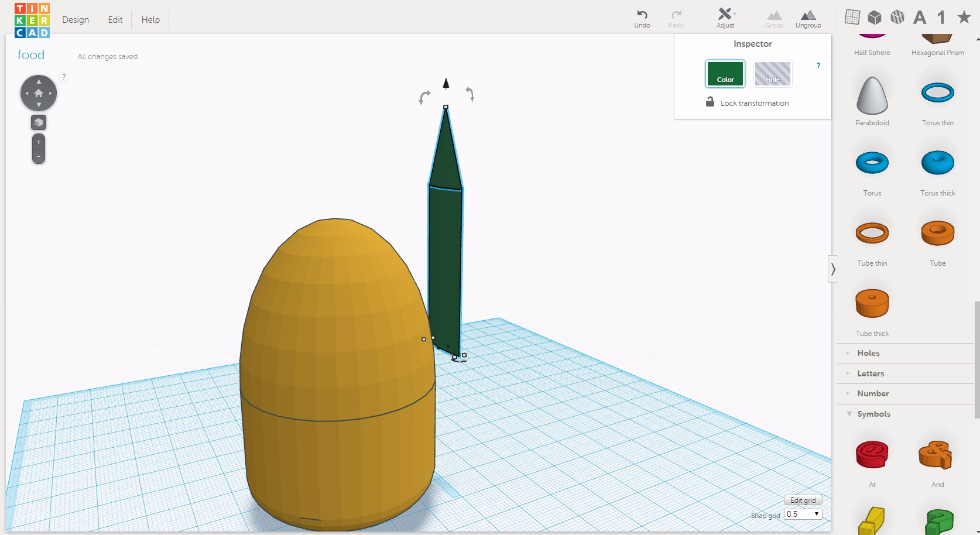980x535 pixels.
Task: Click the Edit grid button
Action: point(803,500)
